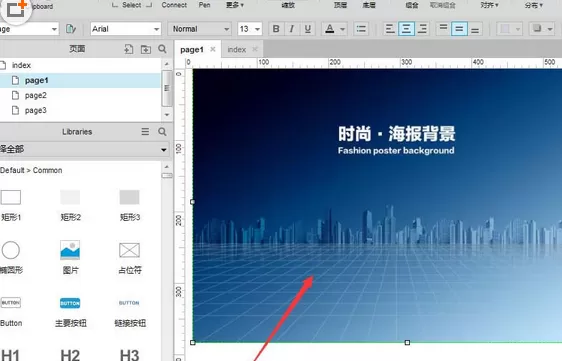This screenshot has height=361, width=562.
Task: Toggle Bold text formatting
Action: 276,29
